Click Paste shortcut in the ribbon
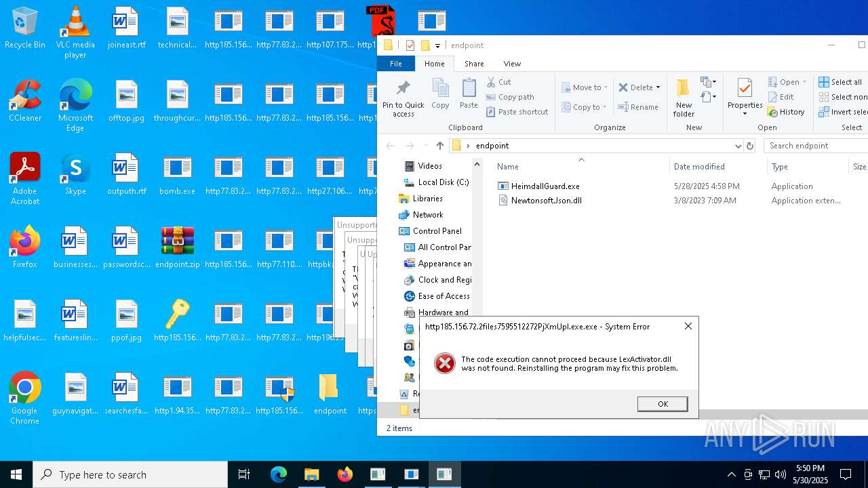 [517, 112]
